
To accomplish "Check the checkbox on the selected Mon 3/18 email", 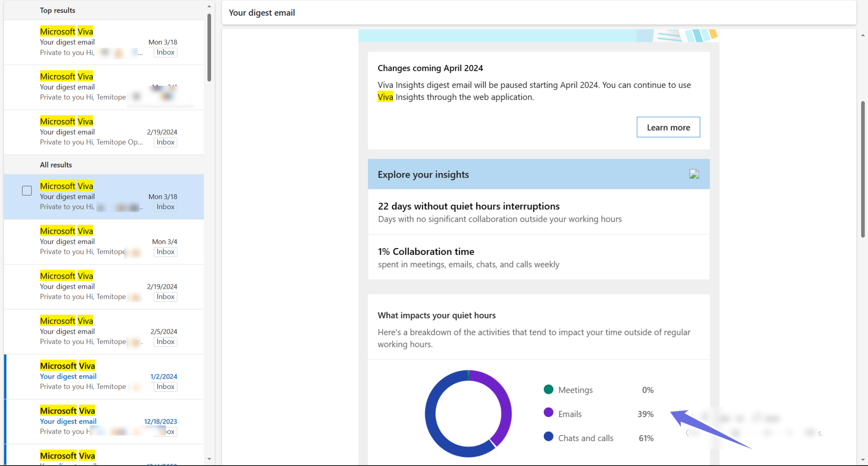I will (x=27, y=190).
